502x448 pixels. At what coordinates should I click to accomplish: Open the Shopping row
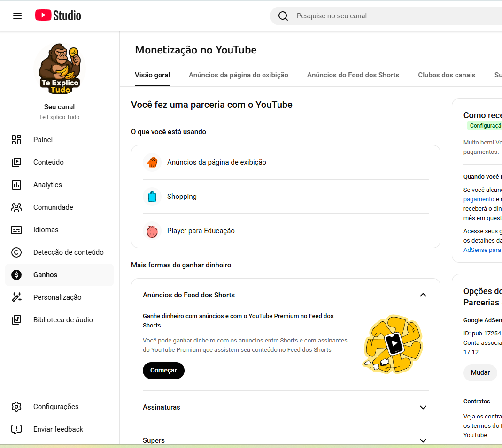(286, 197)
